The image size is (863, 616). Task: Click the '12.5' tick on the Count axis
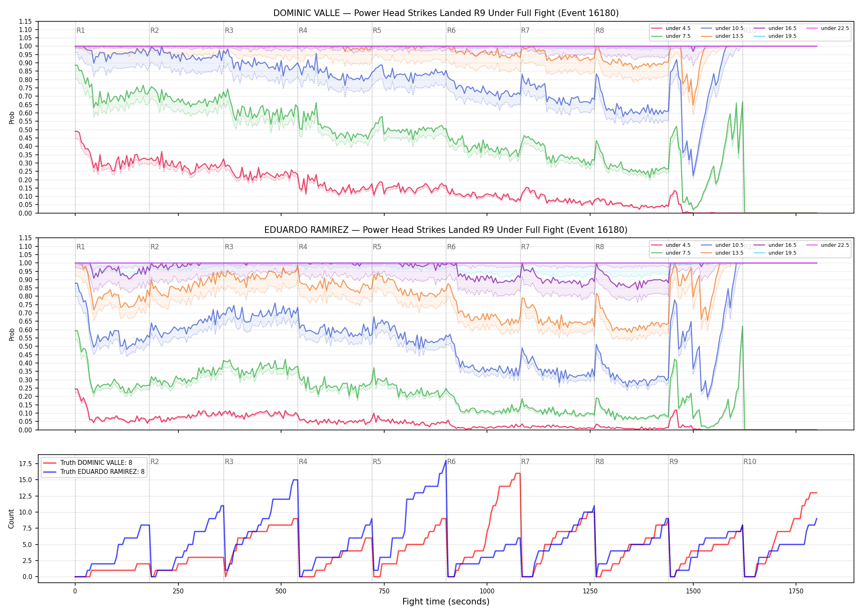pos(26,496)
